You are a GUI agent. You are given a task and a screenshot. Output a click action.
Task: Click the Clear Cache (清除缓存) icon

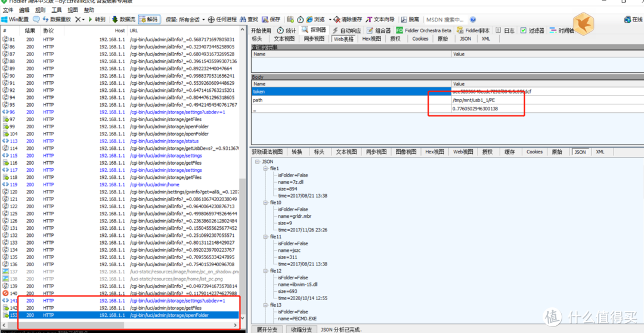point(336,19)
